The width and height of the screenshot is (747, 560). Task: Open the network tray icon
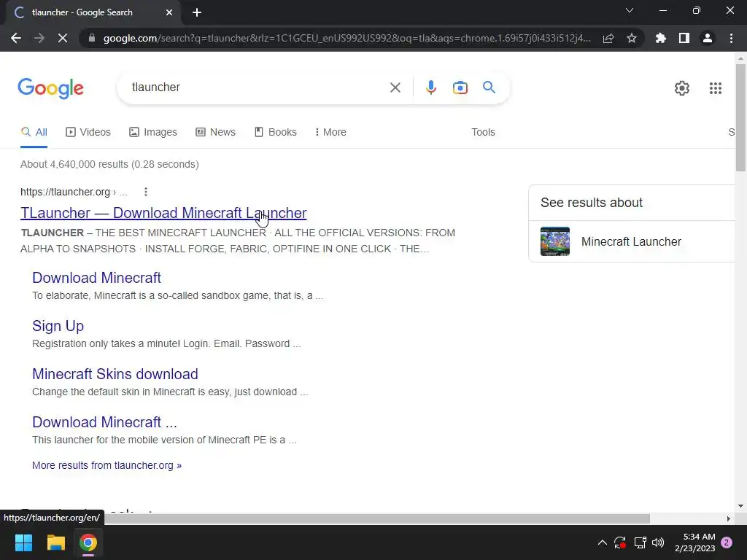(640, 542)
